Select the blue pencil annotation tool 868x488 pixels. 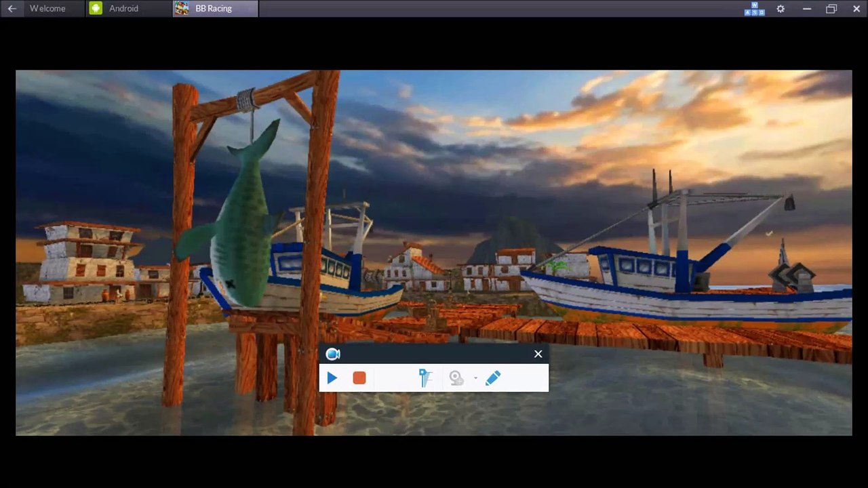[493, 378]
